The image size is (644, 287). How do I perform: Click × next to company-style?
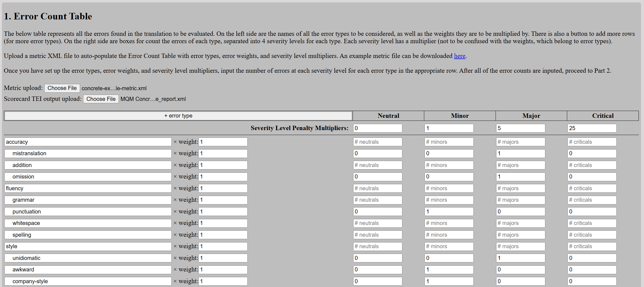click(175, 281)
